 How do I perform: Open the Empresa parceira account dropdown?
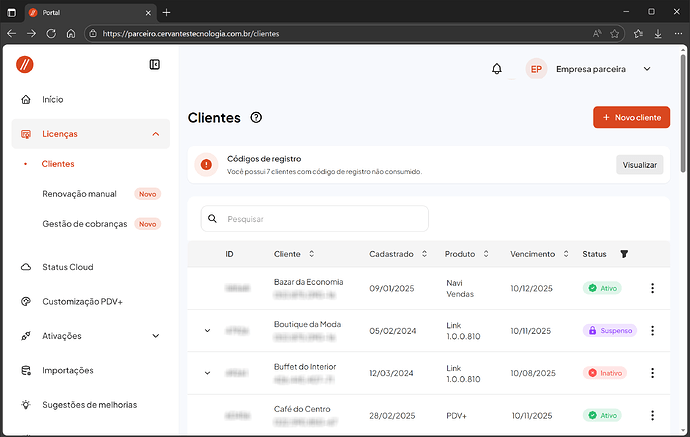[646, 69]
